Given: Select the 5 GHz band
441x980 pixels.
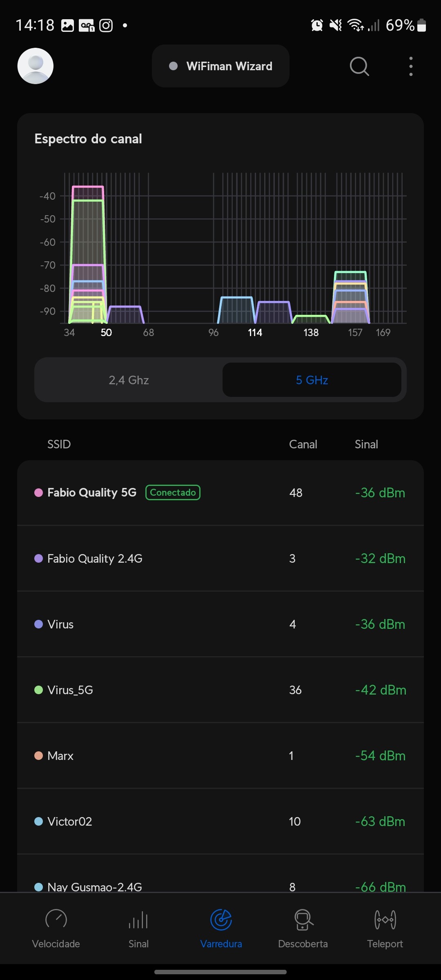Looking at the screenshot, I should pyautogui.click(x=312, y=380).
